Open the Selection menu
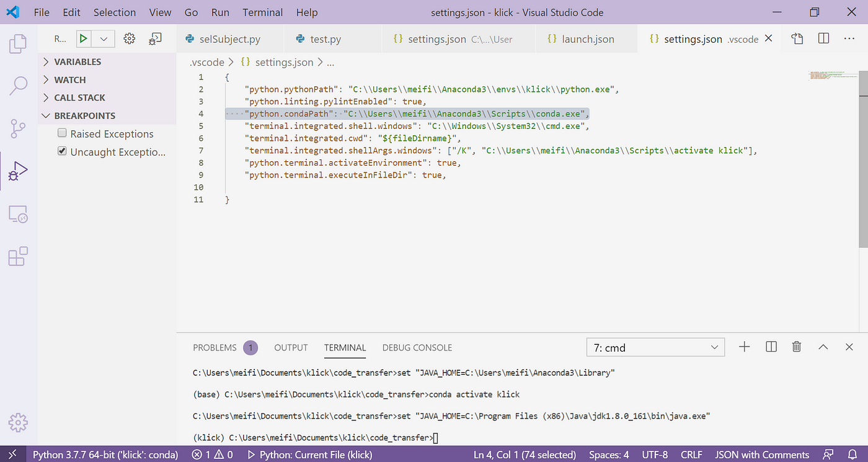868x462 pixels. point(115,12)
